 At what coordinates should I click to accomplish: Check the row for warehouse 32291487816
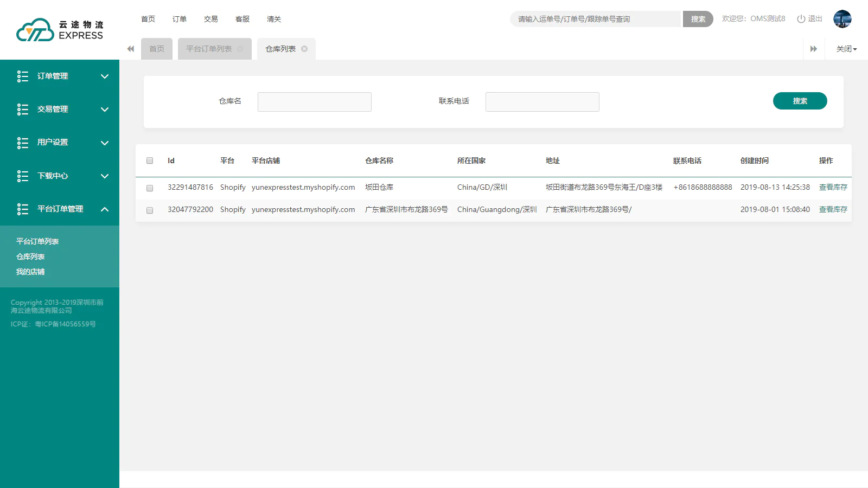point(150,188)
